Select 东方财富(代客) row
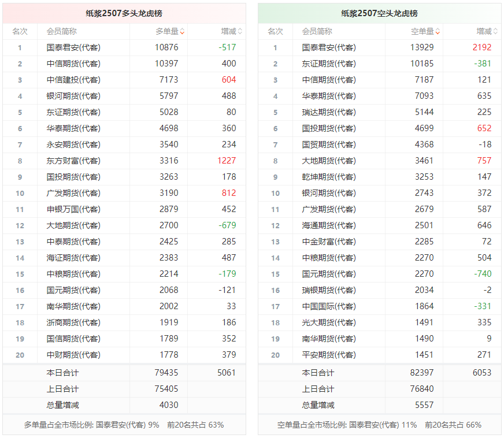Screen dimensions: 504x438 click(124, 161)
